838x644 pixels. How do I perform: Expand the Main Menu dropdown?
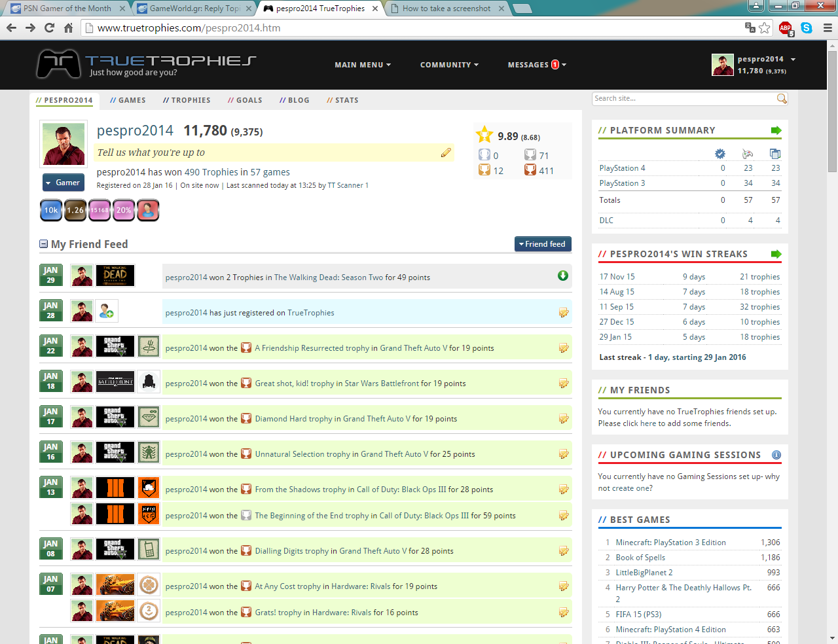pos(363,65)
